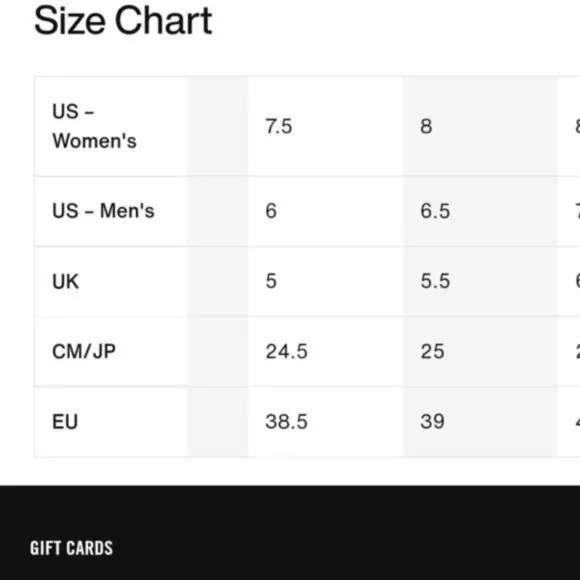This screenshot has height=580, width=580.
Task: Click the empty shaded cell beside US – Men's
Action: (218, 211)
